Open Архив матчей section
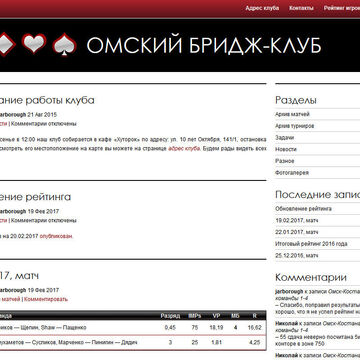 [x=292, y=114]
